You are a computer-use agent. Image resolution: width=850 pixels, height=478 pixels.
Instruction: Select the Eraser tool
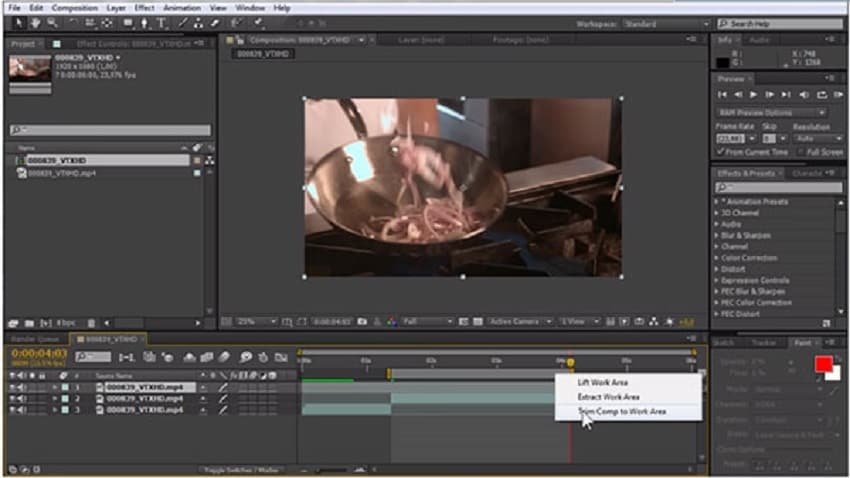point(215,23)
